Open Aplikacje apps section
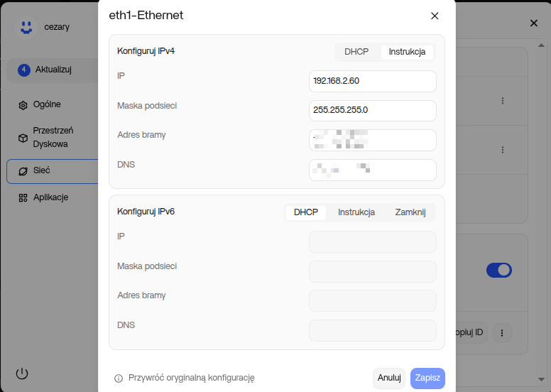551x392 pixels. [50, 197]
